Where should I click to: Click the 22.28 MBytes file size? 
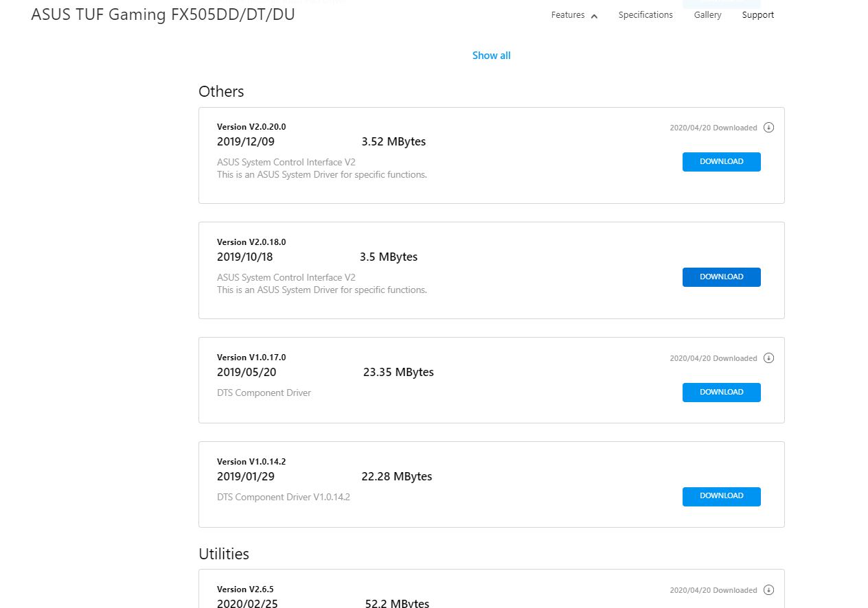pyautogui.click(x=397, y=477)
